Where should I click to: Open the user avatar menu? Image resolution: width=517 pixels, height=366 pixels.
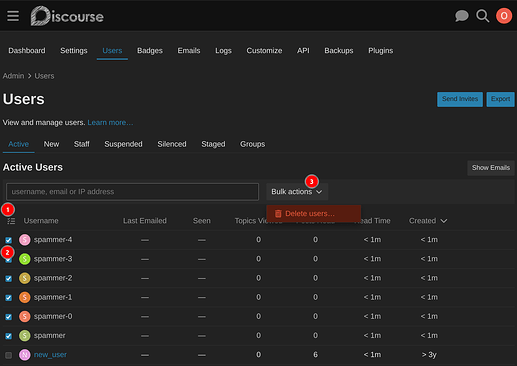(x=504, y=16)
